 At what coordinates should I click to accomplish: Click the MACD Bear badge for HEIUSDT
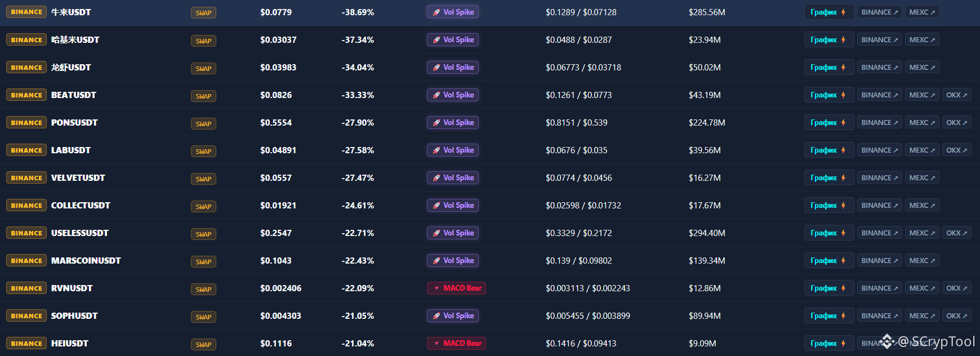[456, 344]
